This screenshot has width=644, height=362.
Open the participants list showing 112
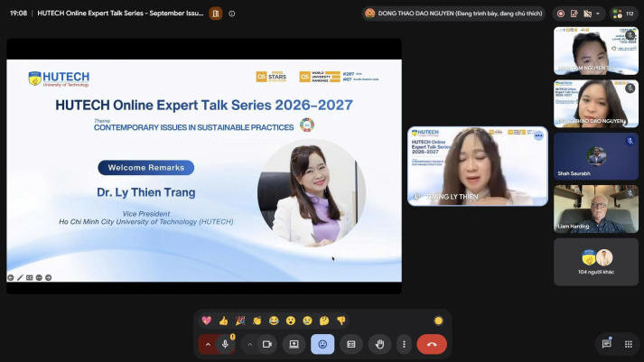point(623,14)
